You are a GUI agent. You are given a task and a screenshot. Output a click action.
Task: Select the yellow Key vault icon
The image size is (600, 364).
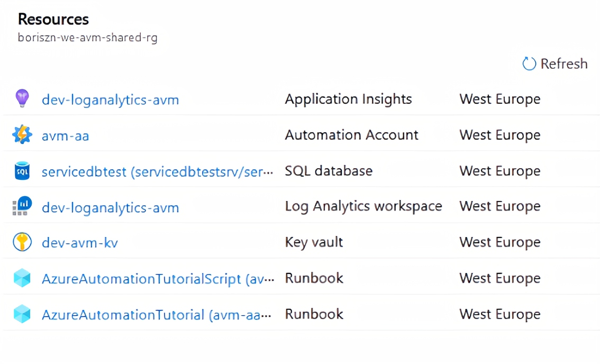click(22, 242)
